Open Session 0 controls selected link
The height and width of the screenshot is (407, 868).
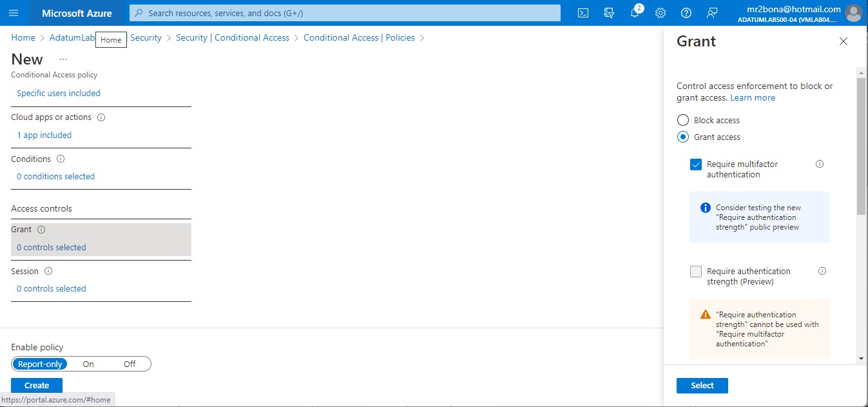tap(52, 289)
